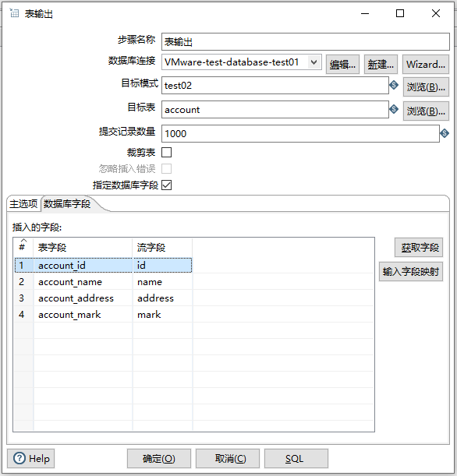Browse for target schema with 浏览(B) button

[x=426, y=86]
